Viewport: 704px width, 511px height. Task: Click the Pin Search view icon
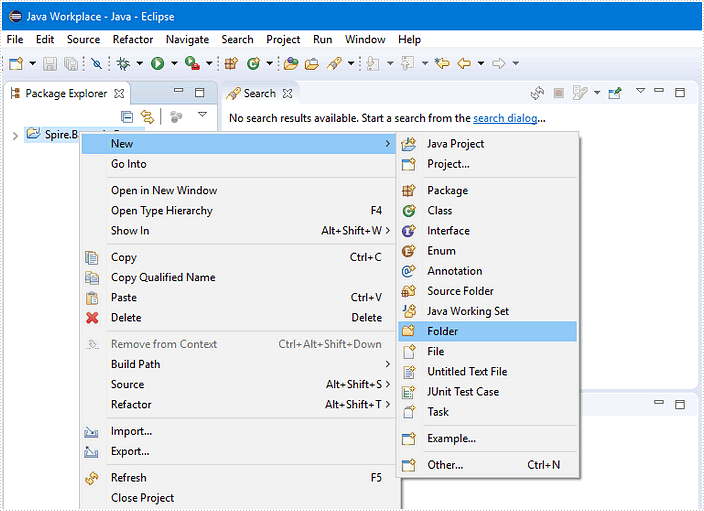point(615,93)
